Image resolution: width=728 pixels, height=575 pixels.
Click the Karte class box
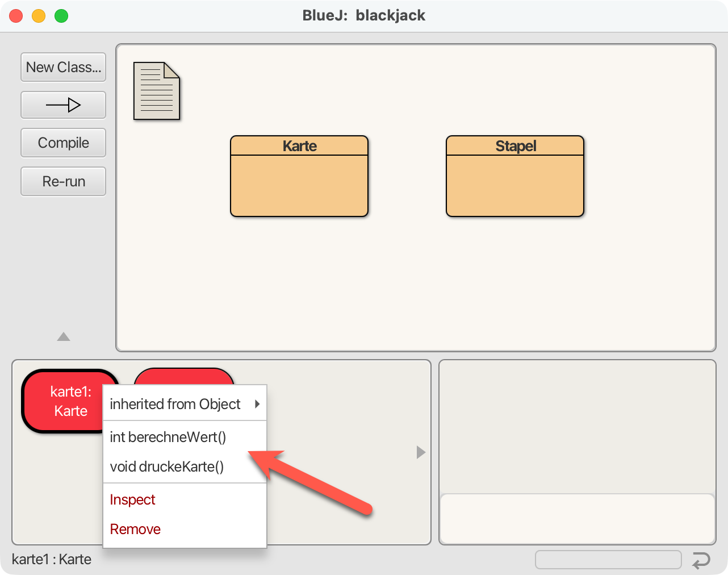[x=299, y=176]
